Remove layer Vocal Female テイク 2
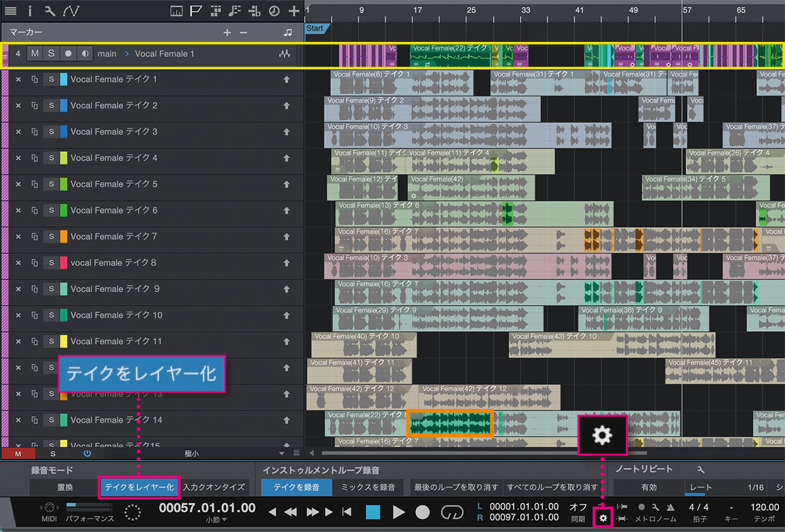785x532 pixels. tap(18, 105)
